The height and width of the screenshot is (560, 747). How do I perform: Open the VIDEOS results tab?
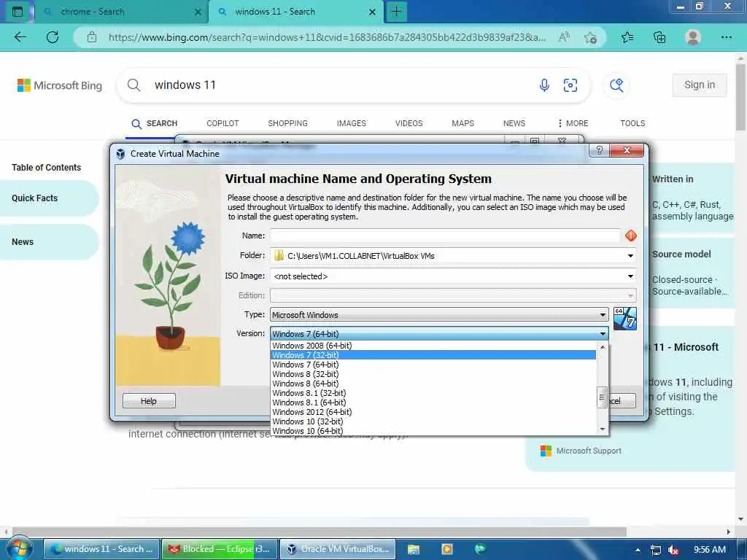[x=409, y=123]
